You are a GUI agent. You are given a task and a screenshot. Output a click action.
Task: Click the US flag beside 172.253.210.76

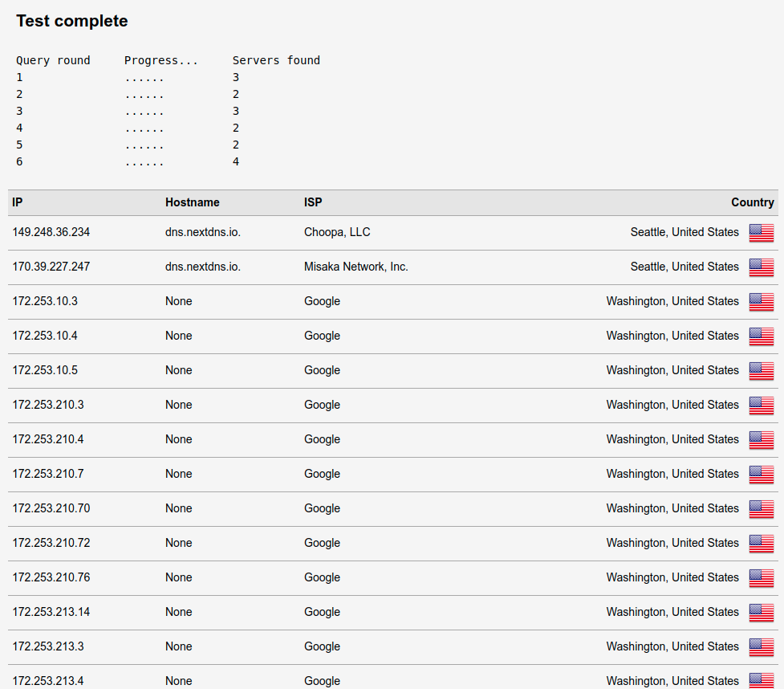[x=761, y=578]
